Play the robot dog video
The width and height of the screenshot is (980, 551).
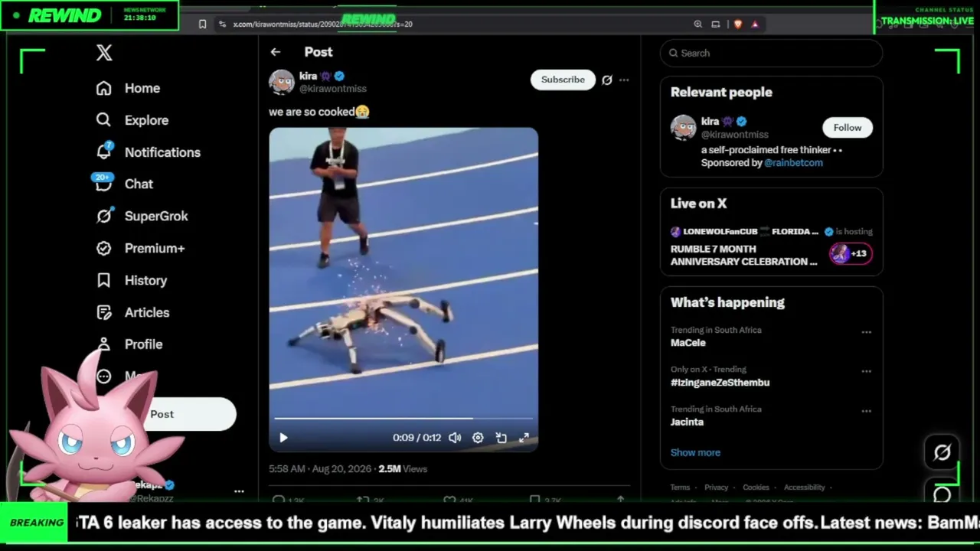point(283,438)
